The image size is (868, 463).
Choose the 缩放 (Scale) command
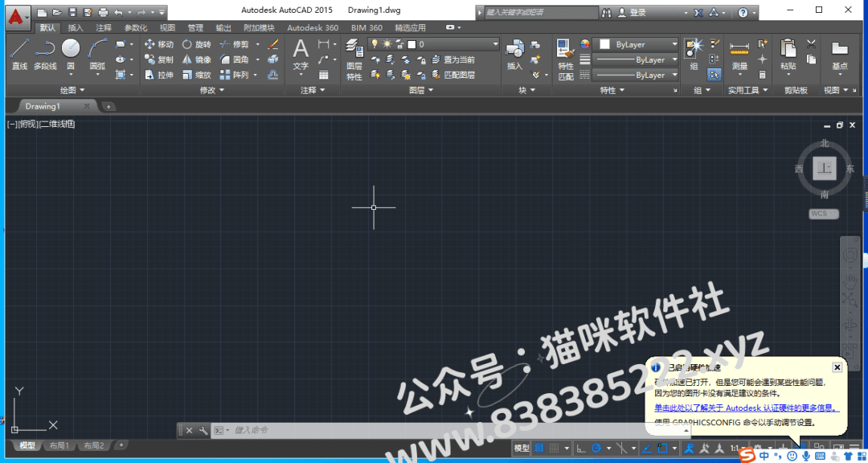[x=197, y=75]
